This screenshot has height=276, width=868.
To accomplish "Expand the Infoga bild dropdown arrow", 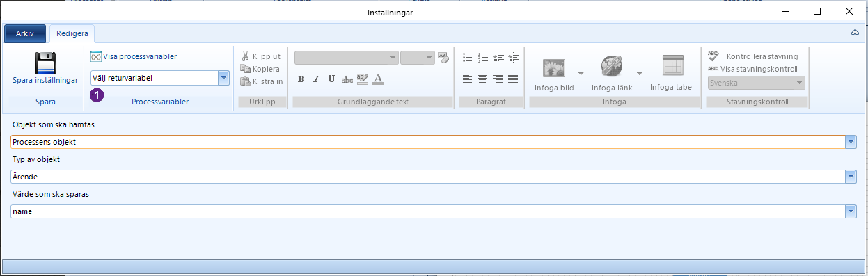I will [581, 73].
